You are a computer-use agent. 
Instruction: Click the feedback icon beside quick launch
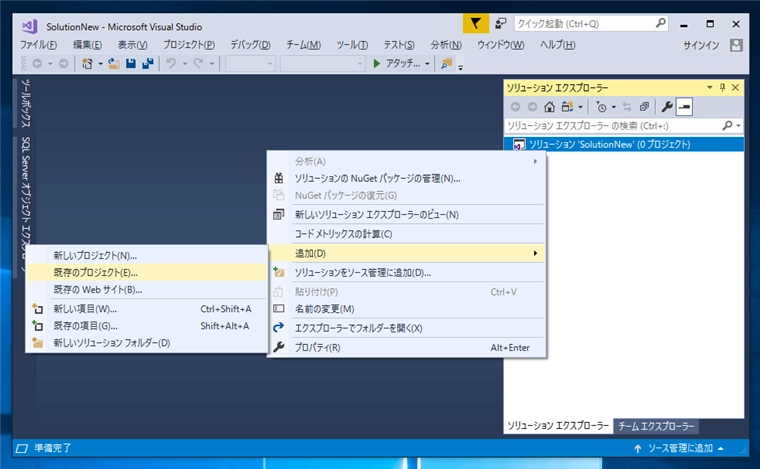coord(500,23)
